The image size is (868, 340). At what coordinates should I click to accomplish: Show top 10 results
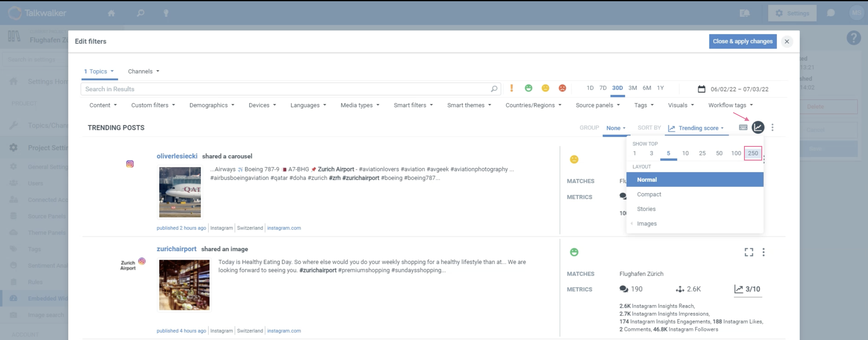(685, 153)
